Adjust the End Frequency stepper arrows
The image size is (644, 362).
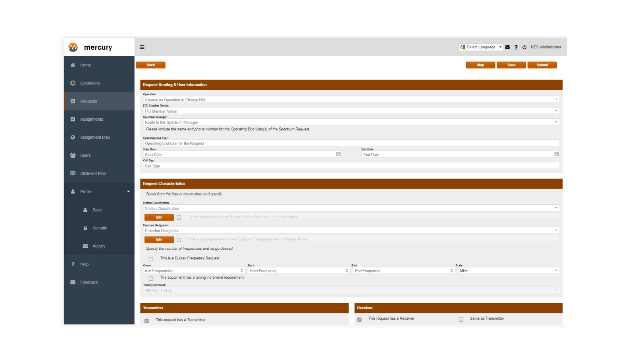(x=452, y=270)
